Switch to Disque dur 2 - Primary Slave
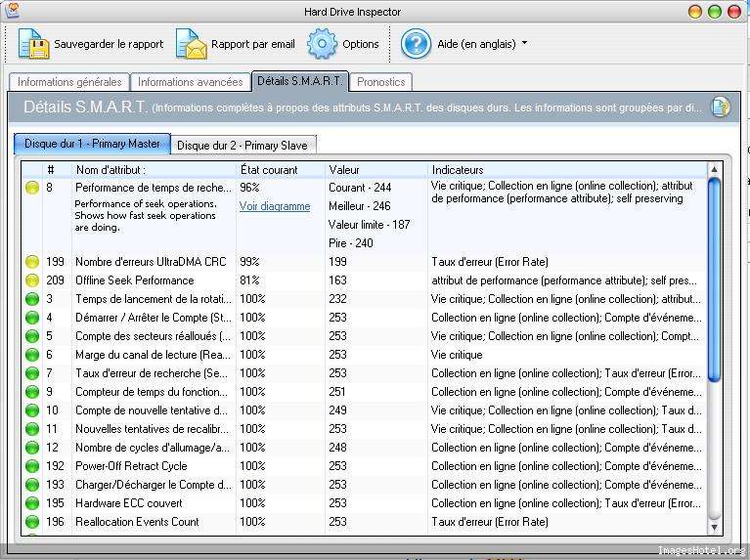This screenshot has height=560, width=750. pyautogui.click(x=242, y=146)
